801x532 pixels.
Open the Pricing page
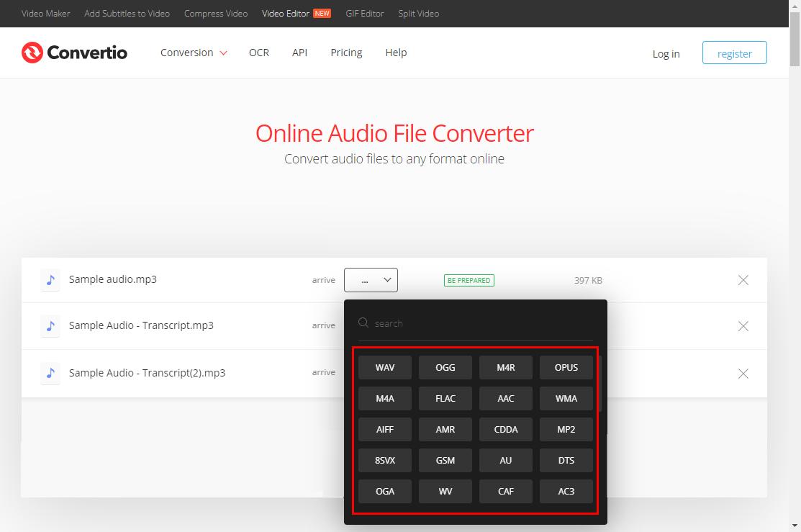click(346, 52)
